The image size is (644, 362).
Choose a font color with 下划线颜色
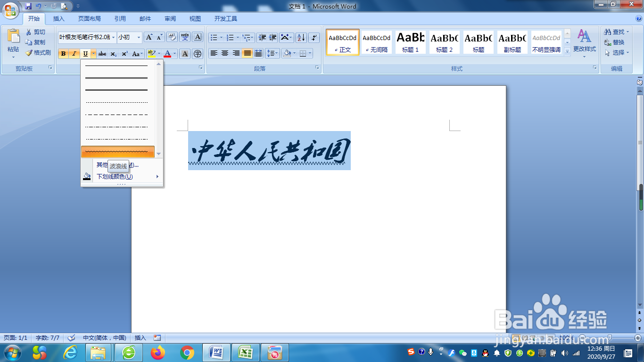coord(116,176)
